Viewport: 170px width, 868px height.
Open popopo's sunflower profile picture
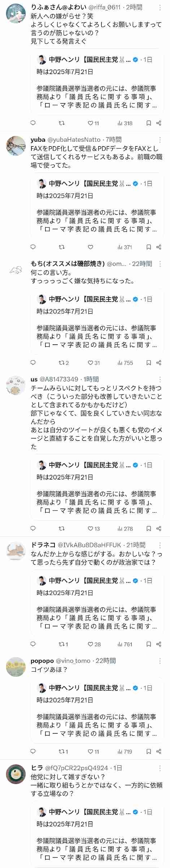coord(16,667)
